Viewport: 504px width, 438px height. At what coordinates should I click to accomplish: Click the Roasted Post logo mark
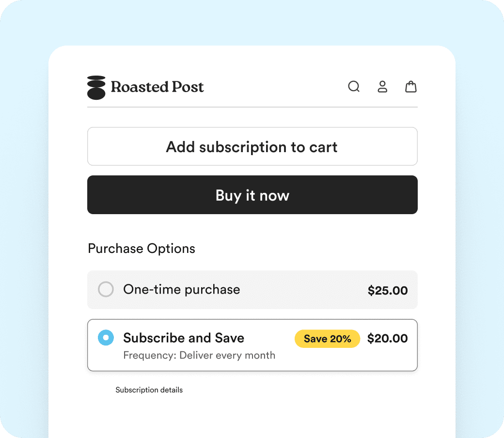pos(96,87)
